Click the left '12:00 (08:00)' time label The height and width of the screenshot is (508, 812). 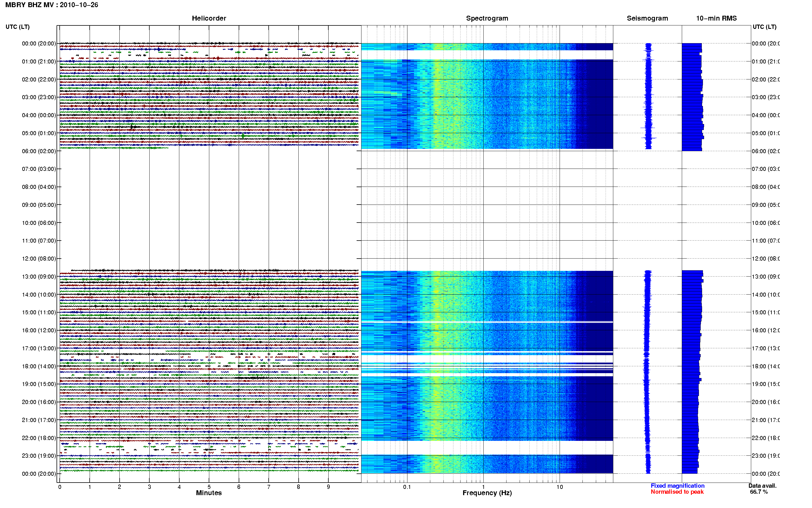39,259
